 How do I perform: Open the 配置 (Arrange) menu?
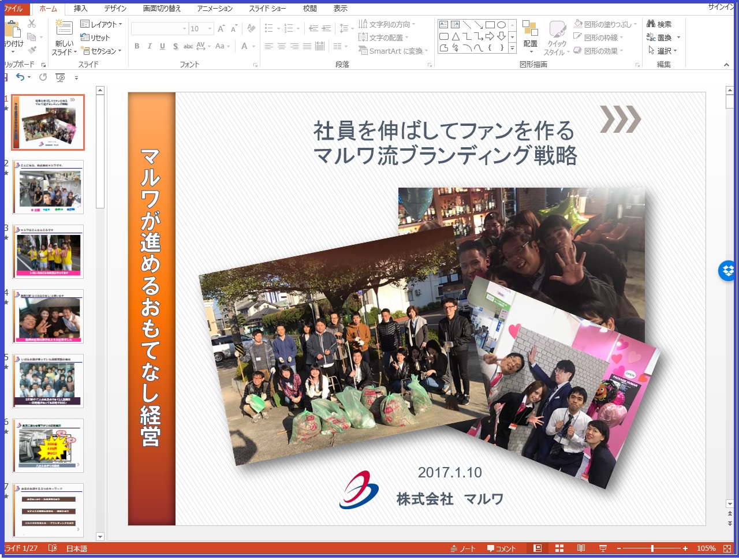[531, 38]
